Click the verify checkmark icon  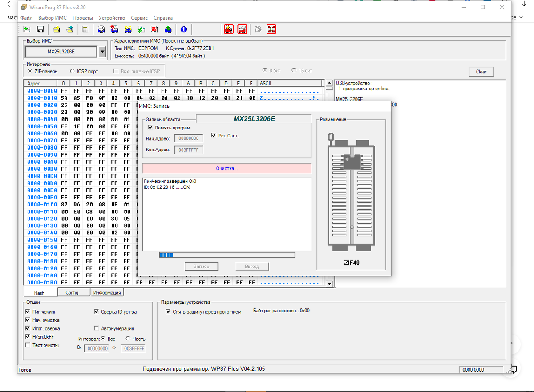point(141,29)
